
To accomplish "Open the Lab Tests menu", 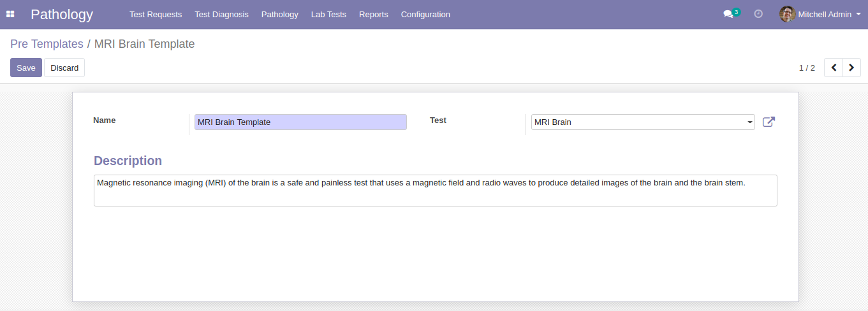I will point(328,14).
